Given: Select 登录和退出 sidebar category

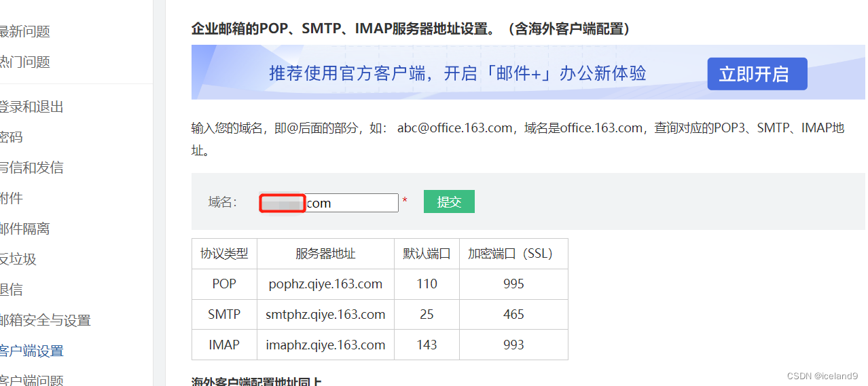Looking at the screenshot, I should pos(31,107).
